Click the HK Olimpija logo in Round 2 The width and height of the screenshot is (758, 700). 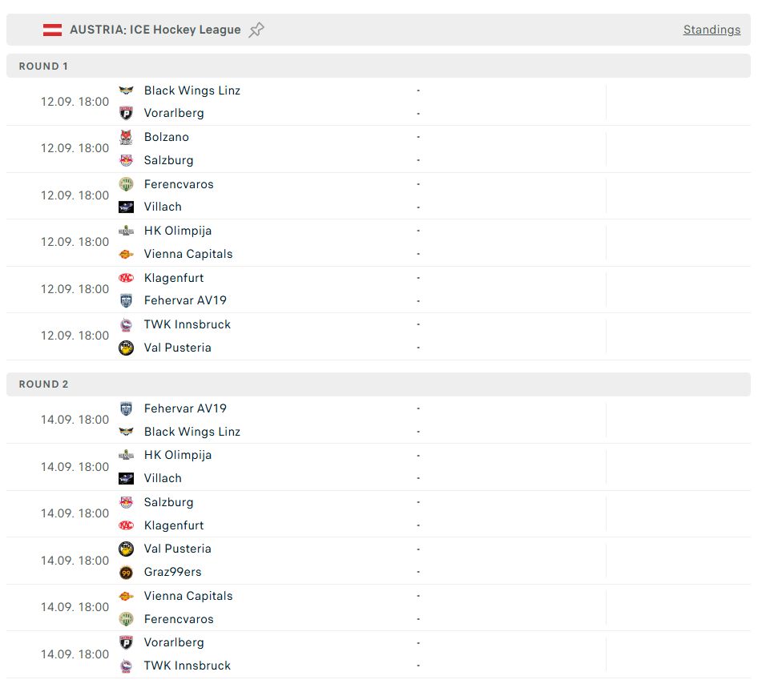[x=126, y=455]
